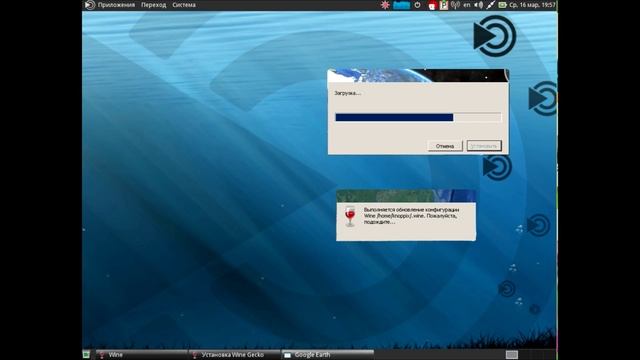Click the P tray icon
The image size is (640, 360).
444,5
